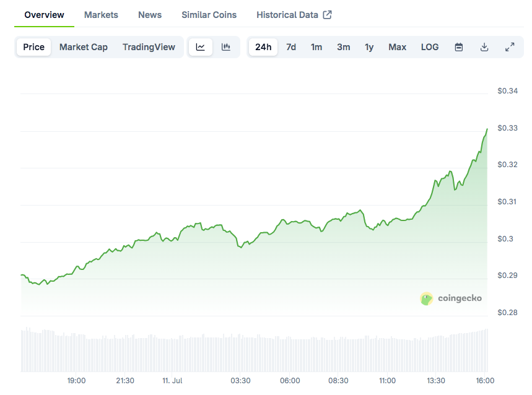The height and width of the screenshot is (395, 532).
Task: Go to the News tab
Action: pyautogui.click(x=150, y=15)
